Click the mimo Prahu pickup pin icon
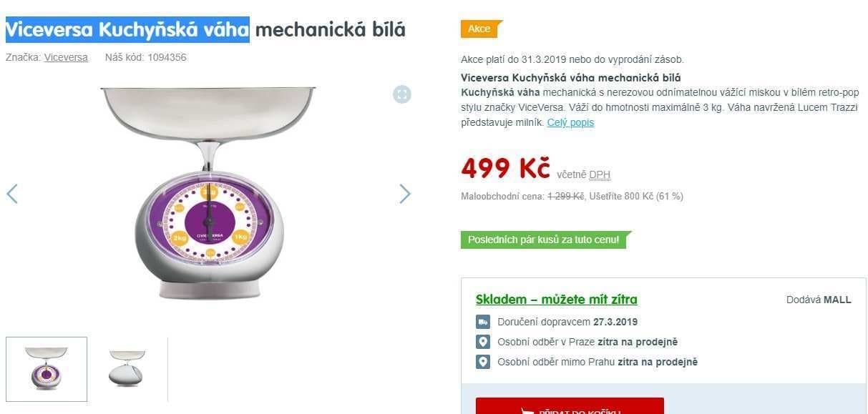 click(483, 362)
